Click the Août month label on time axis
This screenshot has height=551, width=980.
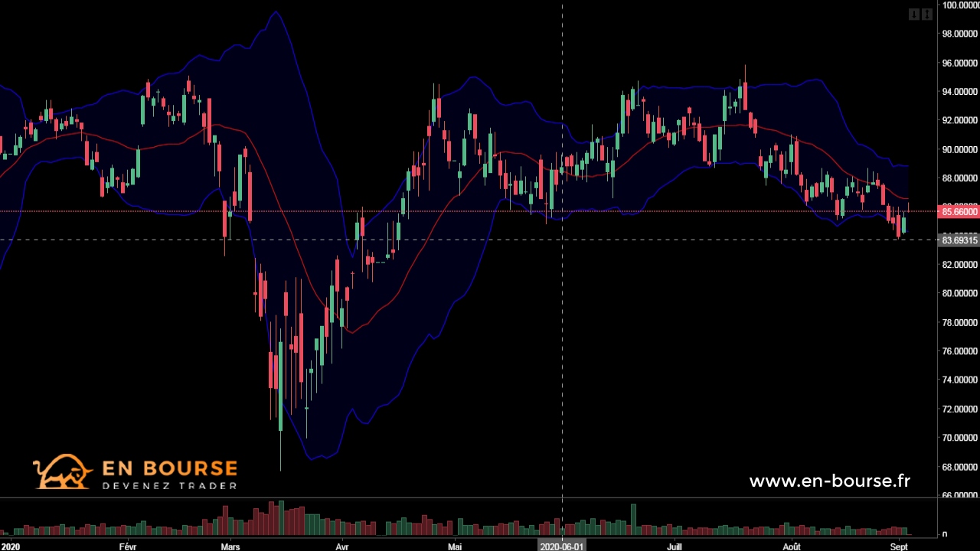[x=792, y=546]
